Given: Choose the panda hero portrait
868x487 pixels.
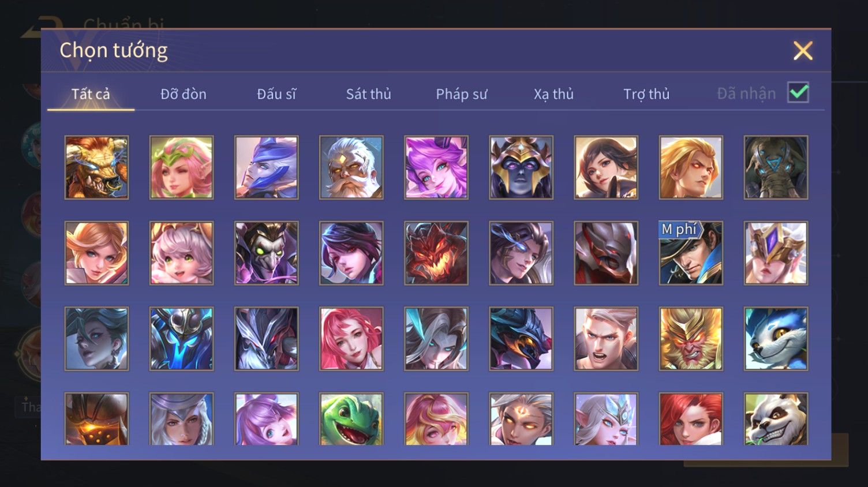Looking at the screenshot, I should [776, 419].
